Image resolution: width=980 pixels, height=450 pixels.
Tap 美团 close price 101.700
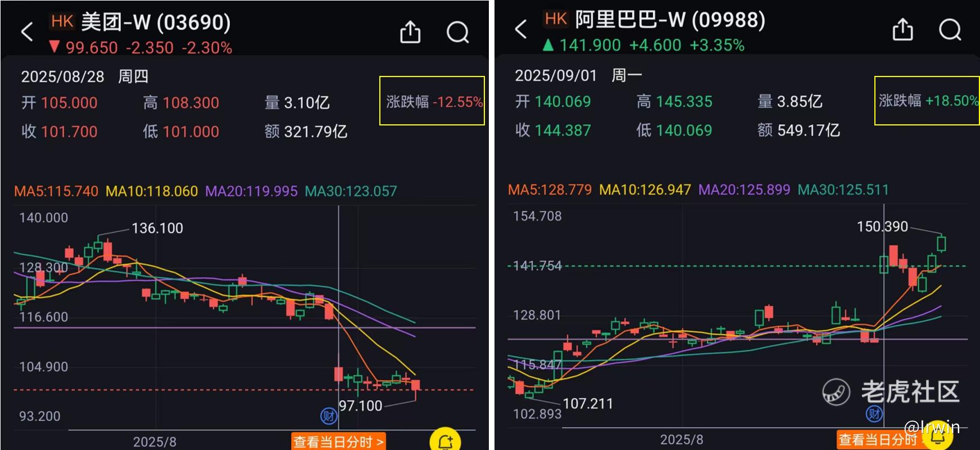pos(69,132)
